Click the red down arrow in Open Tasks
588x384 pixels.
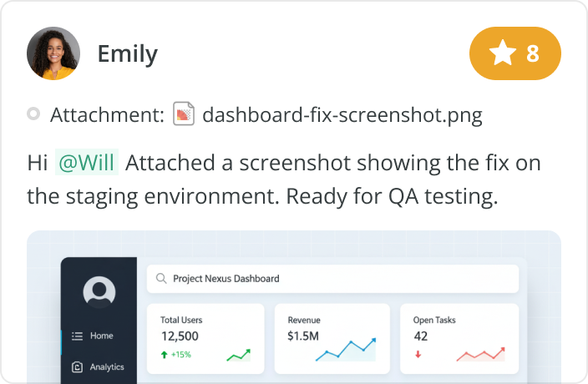tap(418, 355)
